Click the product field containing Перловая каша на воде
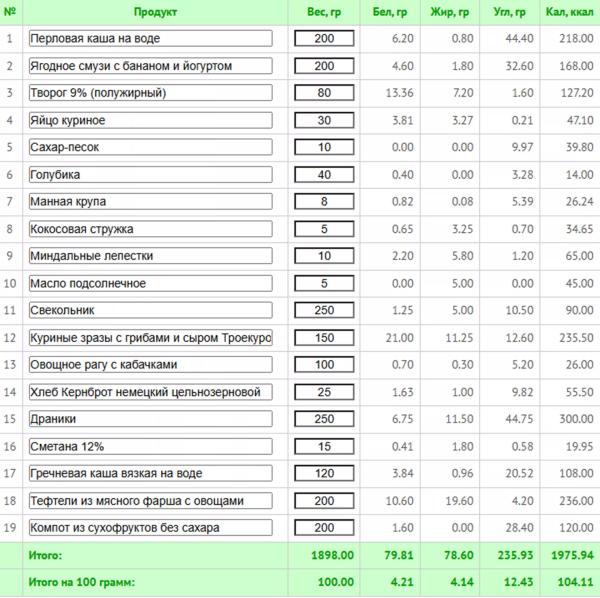This screenshot has width=600, height=598. pyautogui.click(x=150, y=39)
